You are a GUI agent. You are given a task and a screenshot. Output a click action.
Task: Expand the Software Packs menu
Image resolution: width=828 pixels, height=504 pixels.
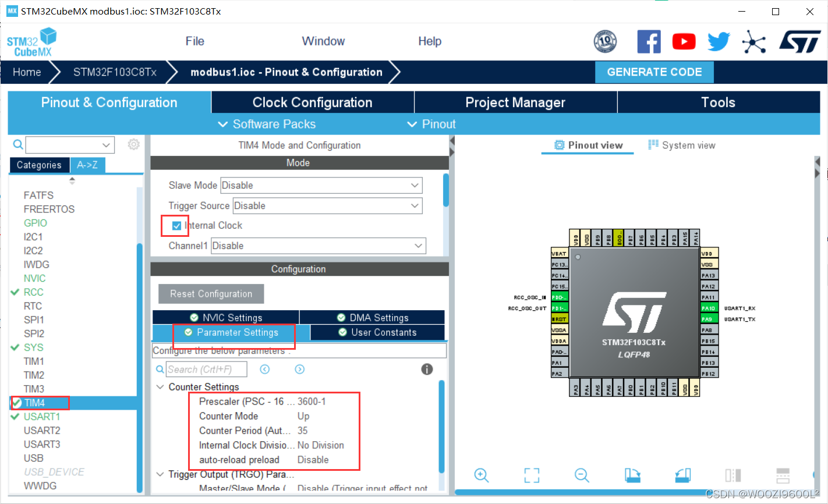point(267,124)
